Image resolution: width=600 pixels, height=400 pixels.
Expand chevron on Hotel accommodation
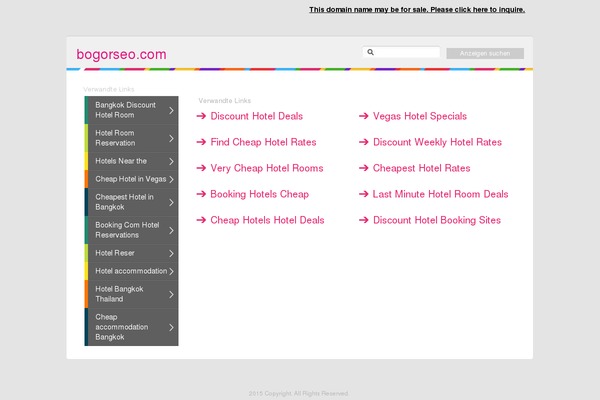171,271
